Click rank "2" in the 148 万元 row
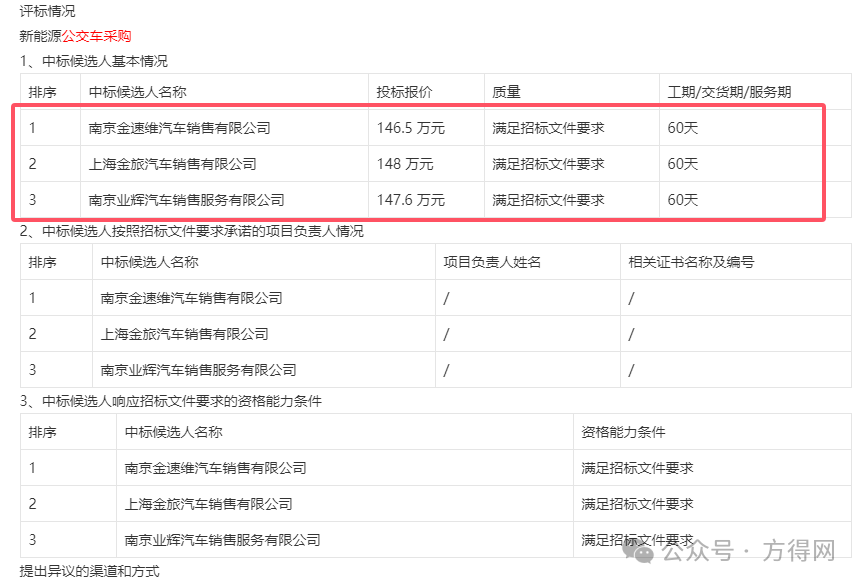 (32, 164)
